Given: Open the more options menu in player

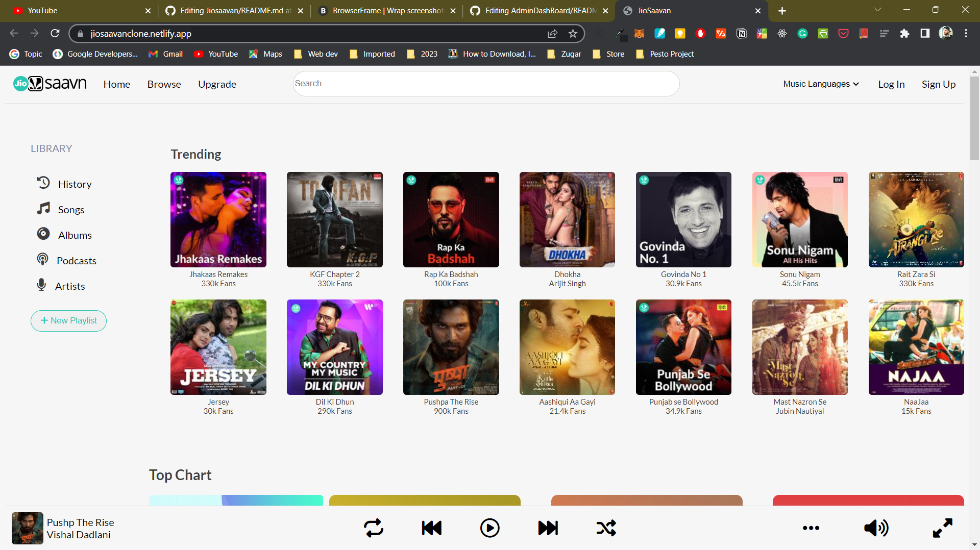Looking at the screenshot, I should coord(811,528).
